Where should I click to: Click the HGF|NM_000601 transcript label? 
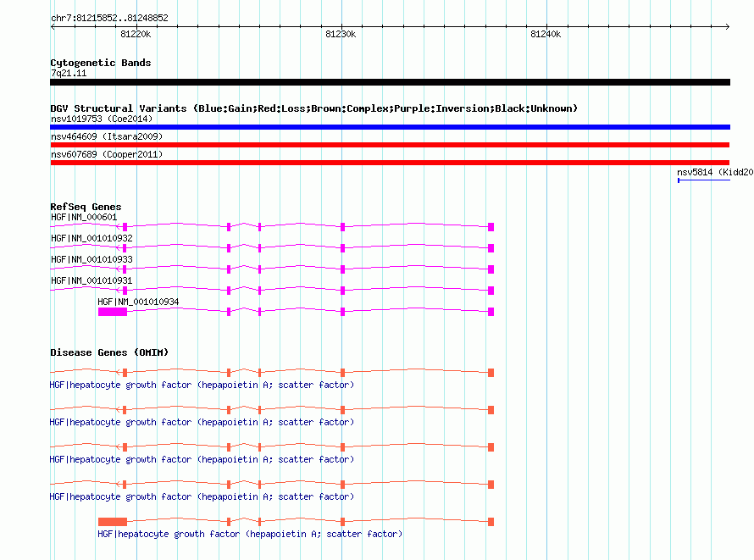click(x=84, y=217)
